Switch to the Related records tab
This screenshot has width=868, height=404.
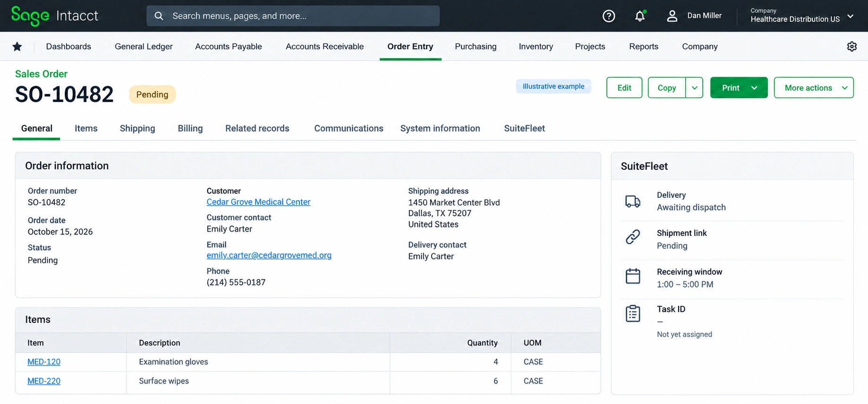(x=257, y=128)
